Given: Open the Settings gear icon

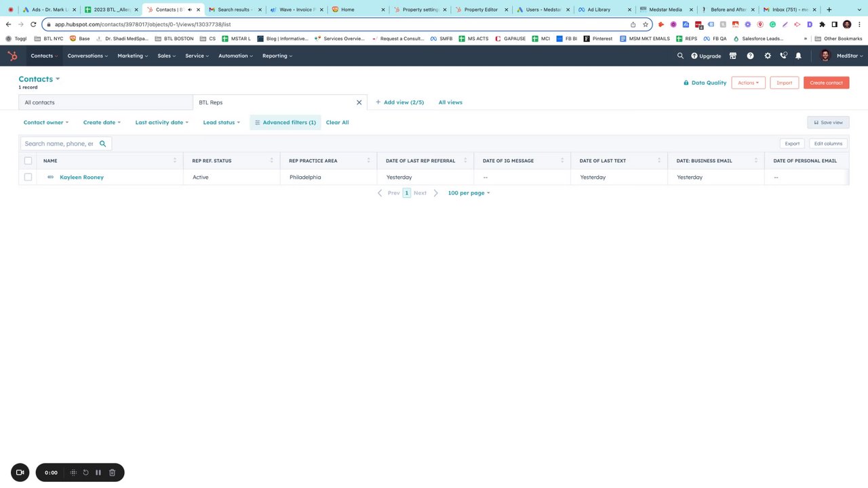Looking at the screenshot, I should (x=768, y=56).
